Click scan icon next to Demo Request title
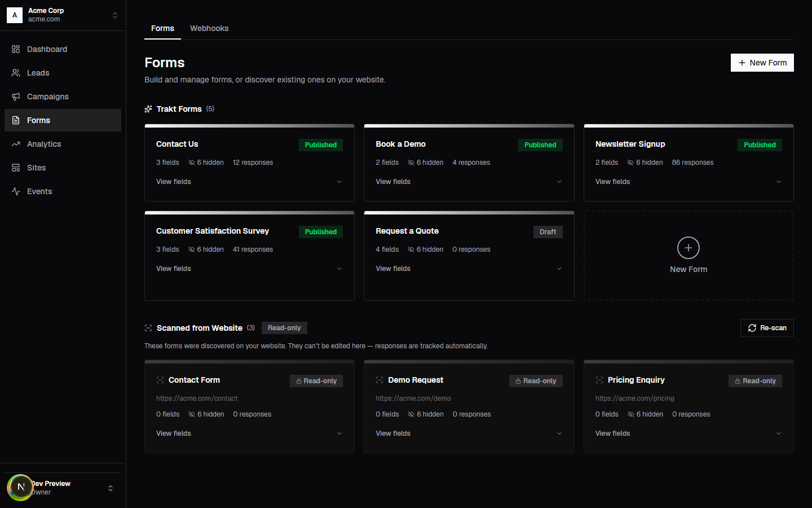This screenshot has width=812, height=508. [379, 380]
